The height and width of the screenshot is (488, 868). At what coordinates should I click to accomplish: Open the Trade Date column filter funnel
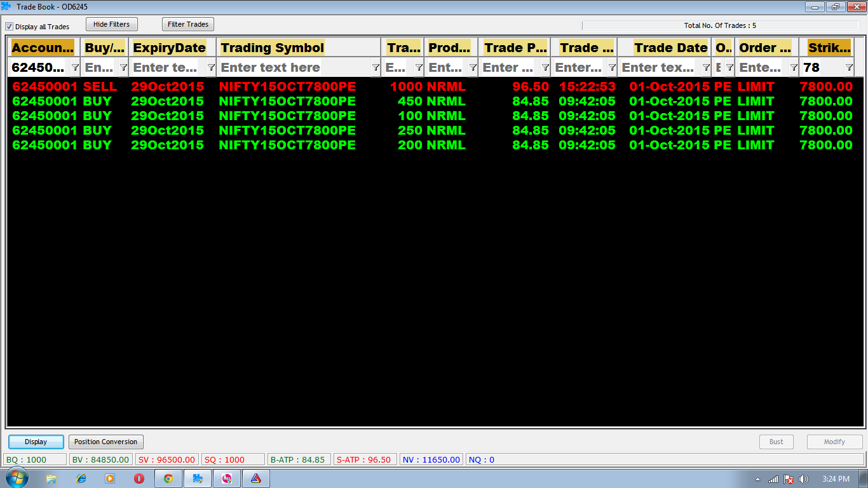coord(706,67)
